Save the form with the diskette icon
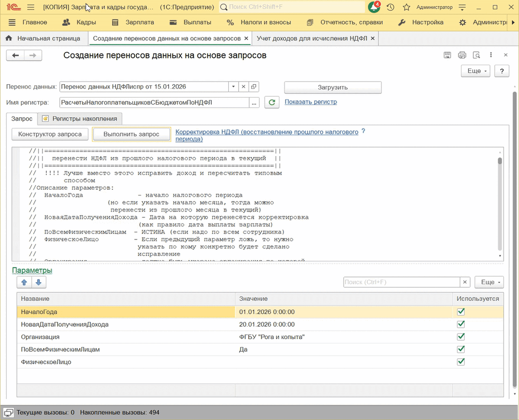519x420 pixels. click(448, 55)
